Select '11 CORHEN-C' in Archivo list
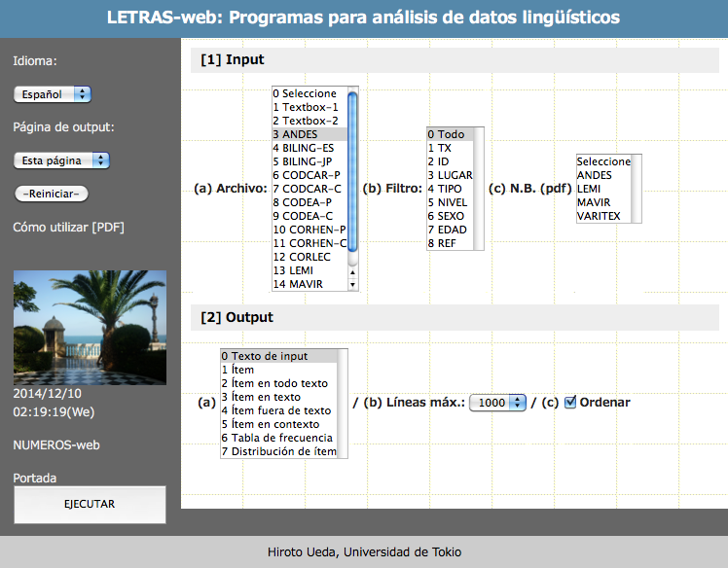The height and width of the screenshot is (568, 728). (x=309, y=243)
